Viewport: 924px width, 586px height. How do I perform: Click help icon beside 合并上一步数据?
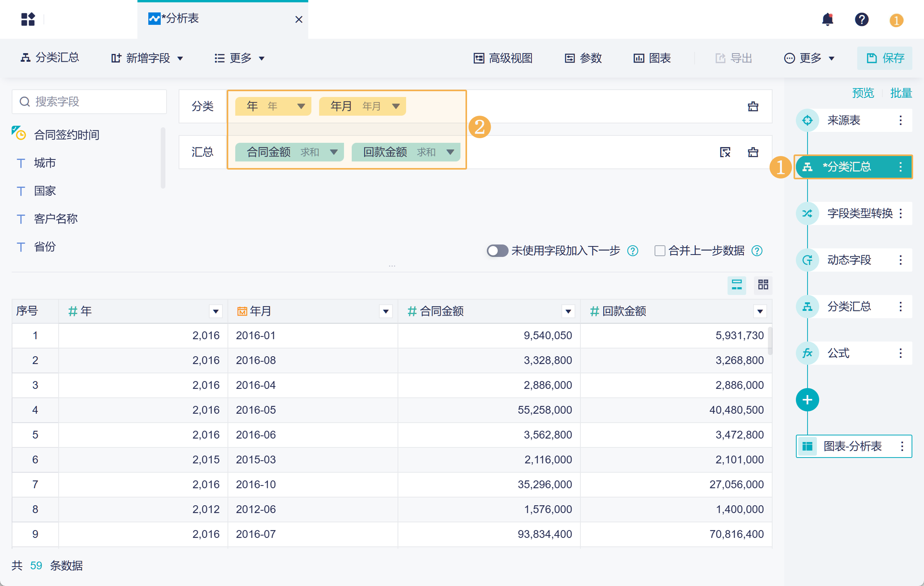[757, 251]
